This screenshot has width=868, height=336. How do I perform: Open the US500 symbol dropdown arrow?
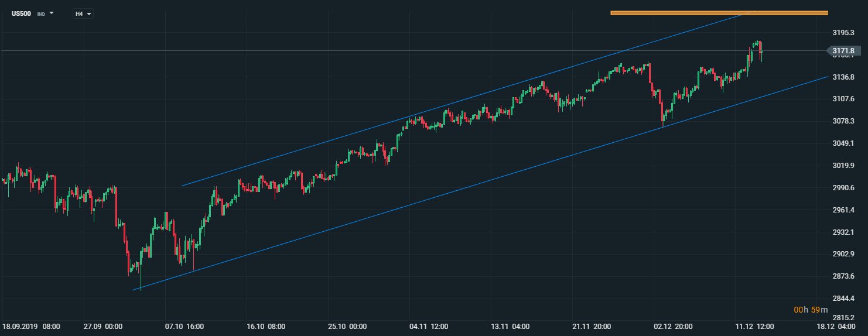pyautogui.click(x=52, y=12)
